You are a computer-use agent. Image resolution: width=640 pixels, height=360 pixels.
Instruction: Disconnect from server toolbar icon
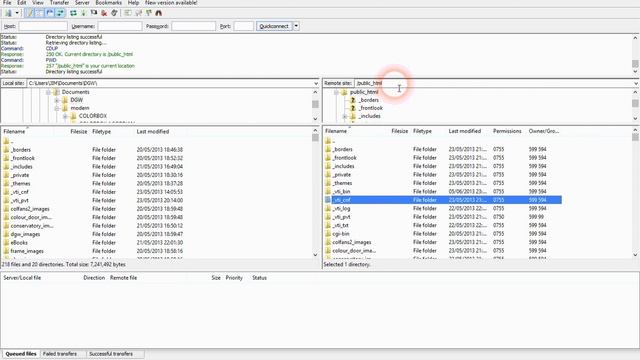coord(104,13)
